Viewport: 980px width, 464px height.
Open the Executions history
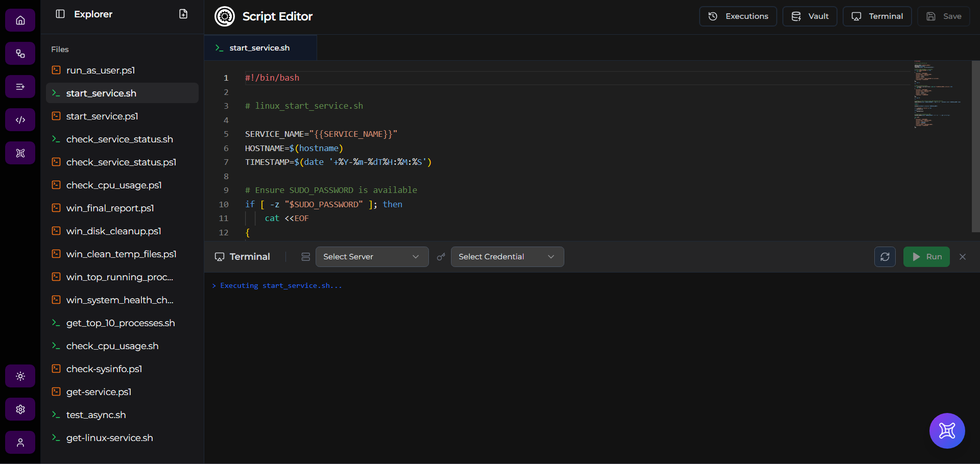738,16
